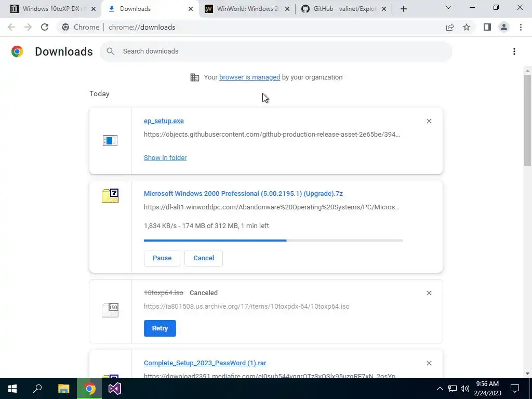
Task: Retry the 10toxp64.iso download
Action: (160, 328)
